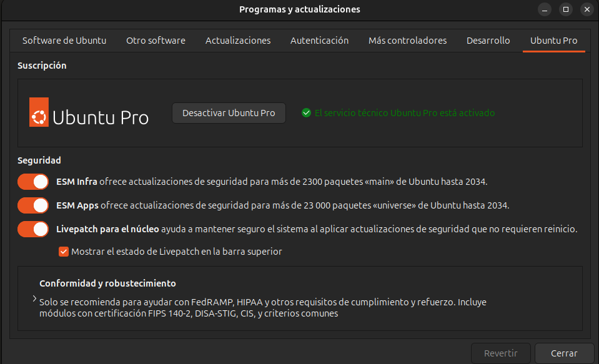599x364 pixels.
Task: Click the Livepatch para el núcleo description
Action: point(317,229)
